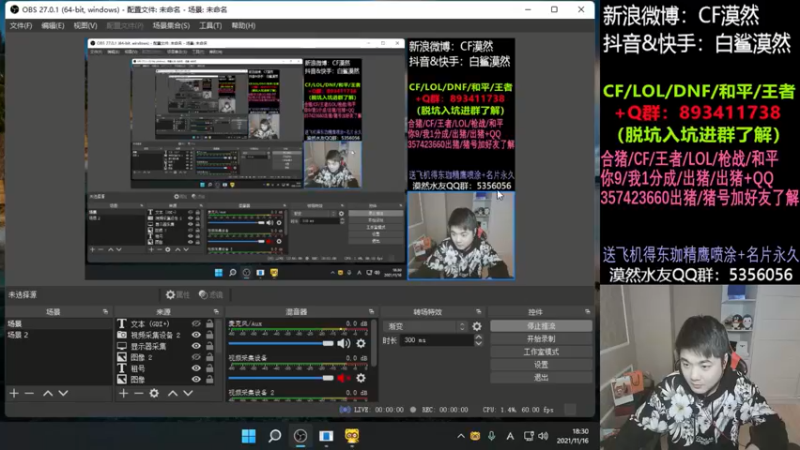Screen dimensions: 800x450
Task: Add a new source with the plus icon
Action: (123, 393)
